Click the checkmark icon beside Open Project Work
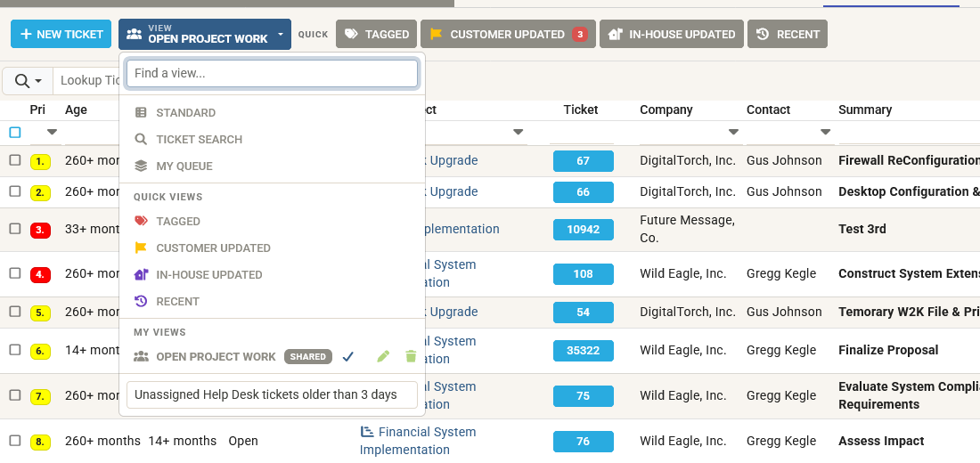This screenshot has height=463, width=980. [x=348, y=357]
